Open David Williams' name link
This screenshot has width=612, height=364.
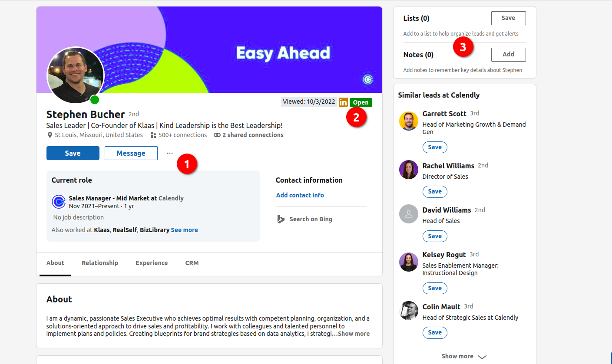pyautogui.click(x=447, y=210)
